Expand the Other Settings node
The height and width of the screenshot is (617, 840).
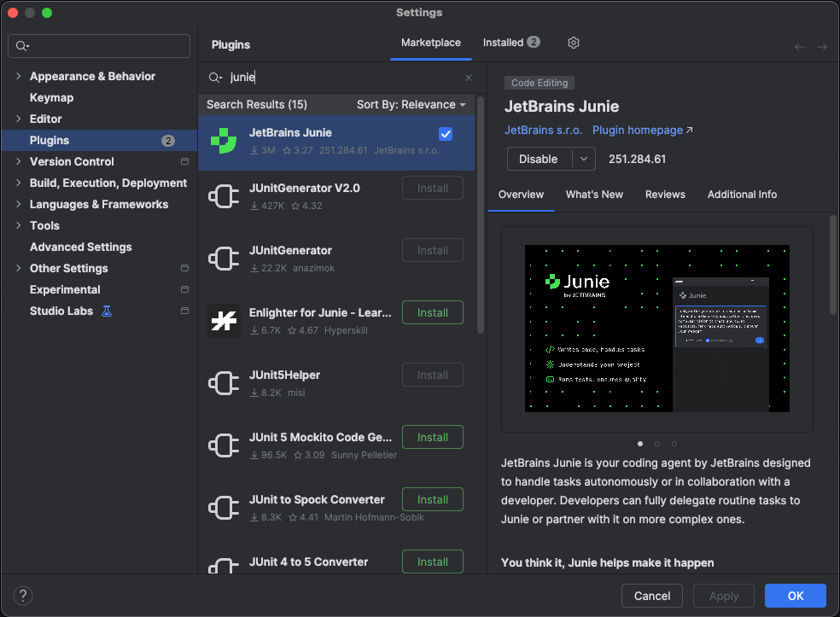(x=18, y=268)
